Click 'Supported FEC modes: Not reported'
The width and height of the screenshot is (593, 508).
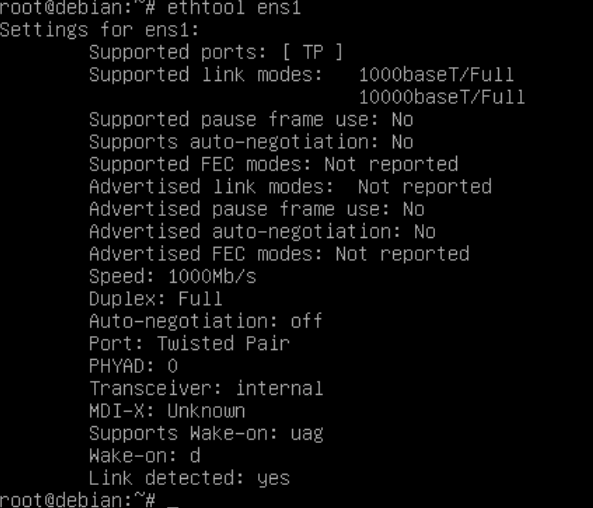coord(273,165)
